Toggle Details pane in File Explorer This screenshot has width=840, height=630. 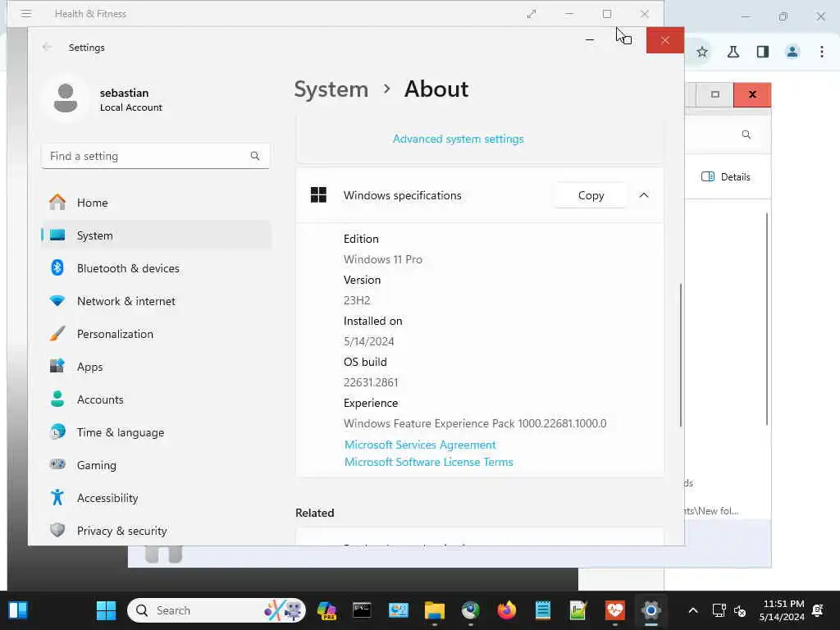coord(726,177)
